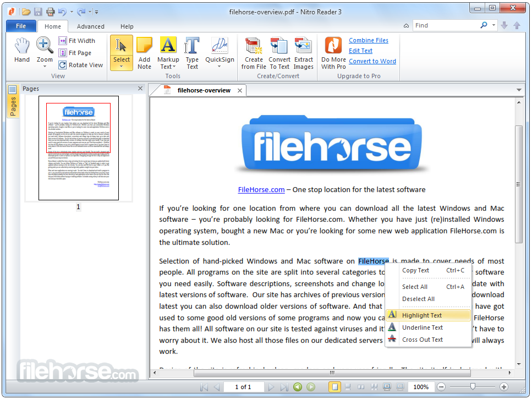Open the Undo history dropdown

pos(72,12)
